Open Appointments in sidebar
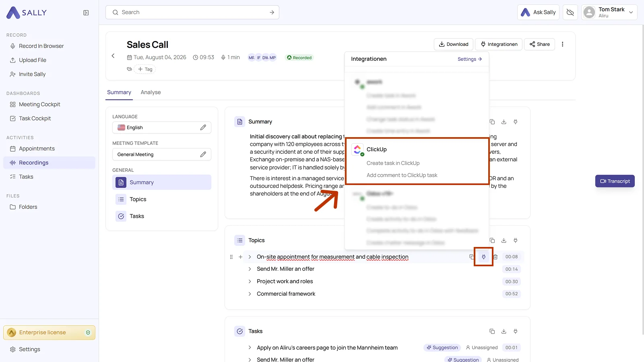 (x=49, y=149)
